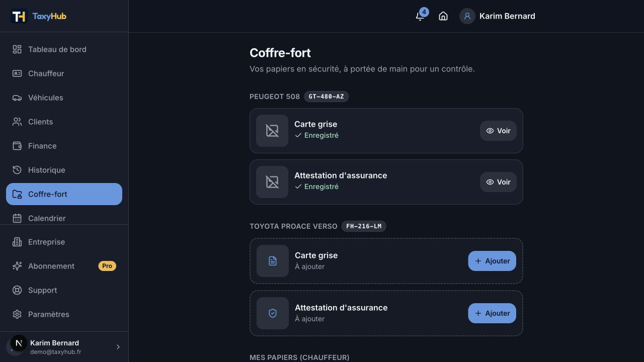Screen dimensions: 644x362
Task: Click the Abonnement sparkles icon
Action: [x=17, y=266]
